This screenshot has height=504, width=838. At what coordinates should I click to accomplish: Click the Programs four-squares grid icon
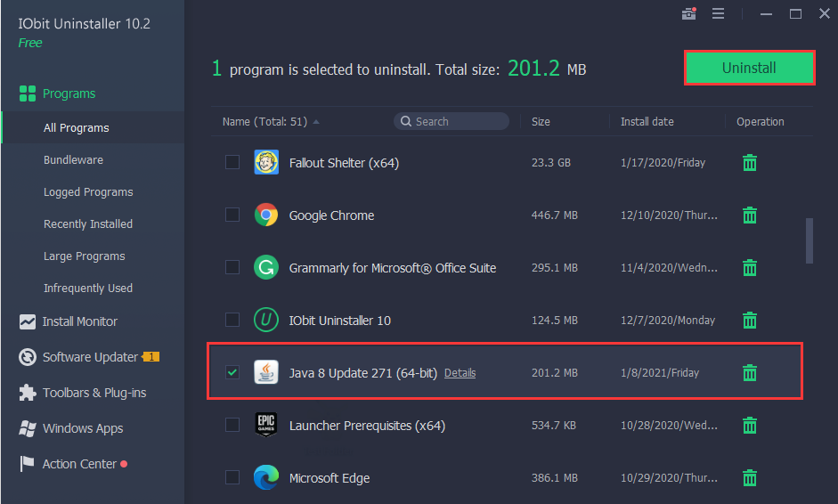pyautogui.click(x=28, y=93)
